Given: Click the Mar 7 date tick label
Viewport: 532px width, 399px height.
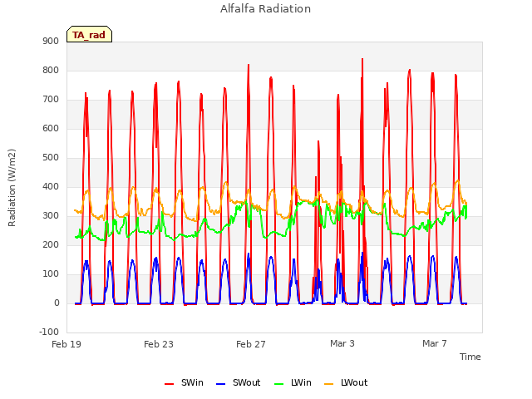Looking at the screenshot, I should [435, 343].
